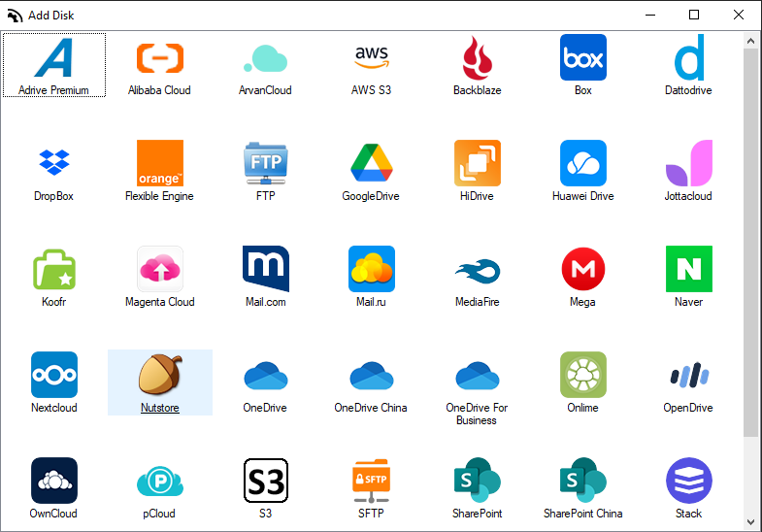Click the "Backblaze" text label
762x532 pixels.
478,90
